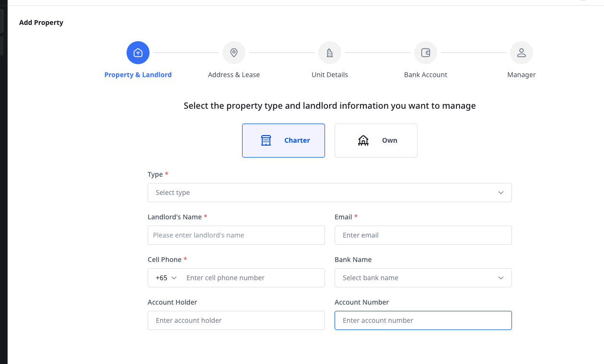Open the Select type dropdown
The width and height of the screenshot is (604, 364).
point(330,193)
